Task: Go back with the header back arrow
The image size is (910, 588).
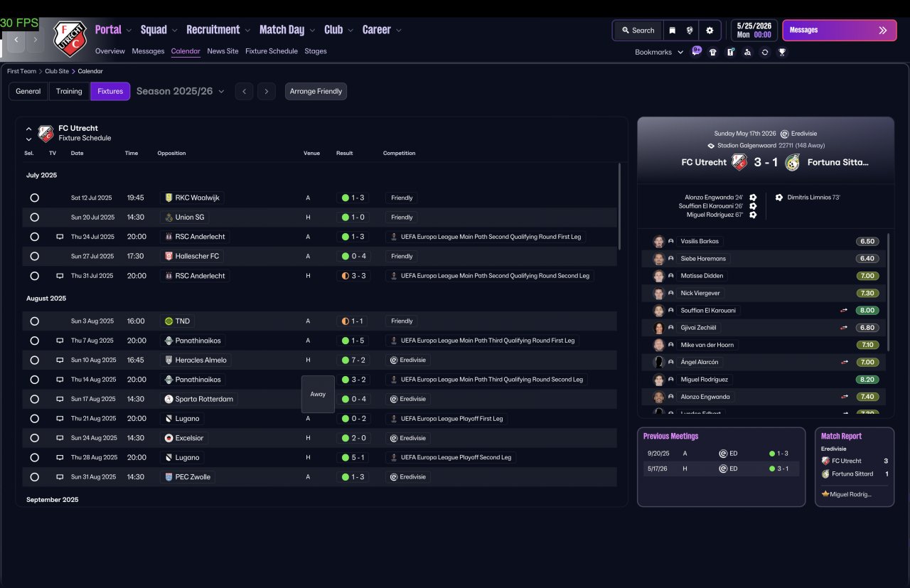Action: click(x=16, y=40)
